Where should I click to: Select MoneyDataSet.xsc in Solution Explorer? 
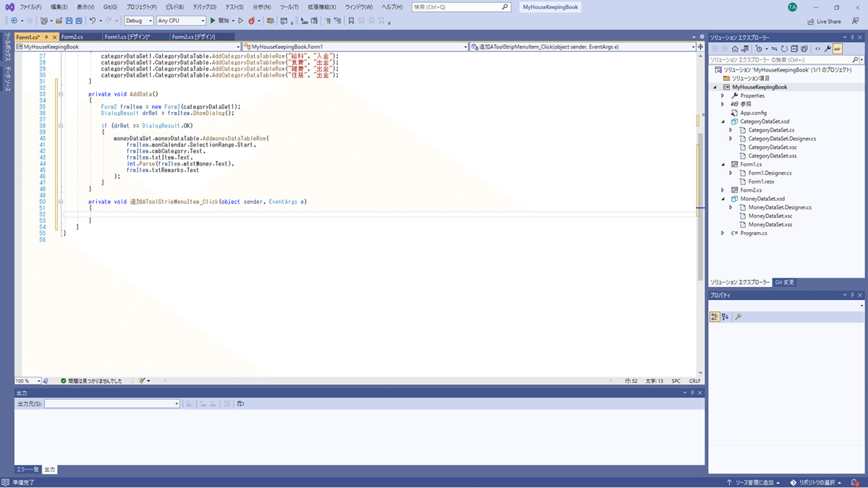point(770,216)
